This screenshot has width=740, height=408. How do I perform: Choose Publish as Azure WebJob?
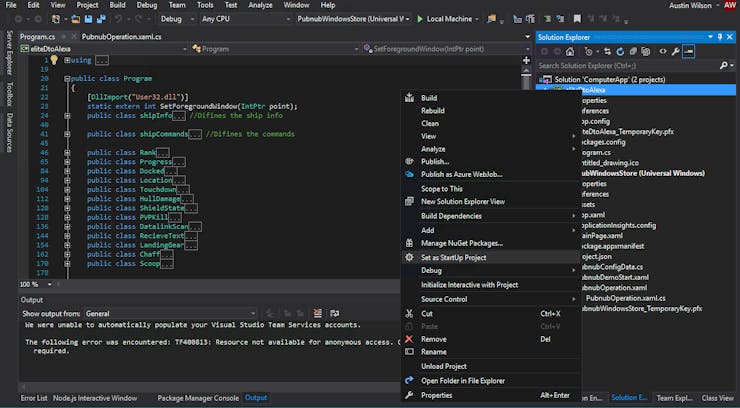(x=490, y=175)
